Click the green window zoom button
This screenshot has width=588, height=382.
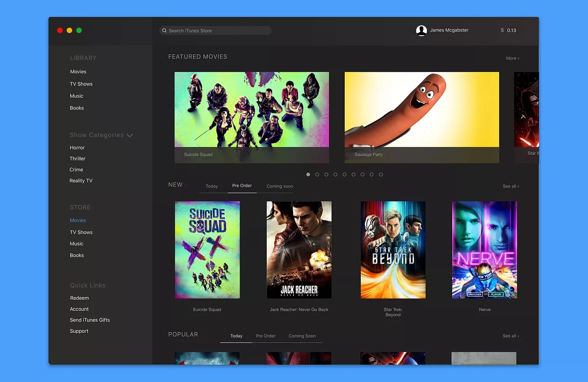click(79, 30)
